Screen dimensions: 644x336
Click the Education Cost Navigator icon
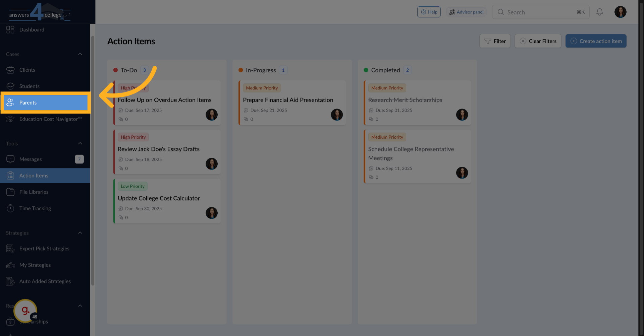point(10,119)
